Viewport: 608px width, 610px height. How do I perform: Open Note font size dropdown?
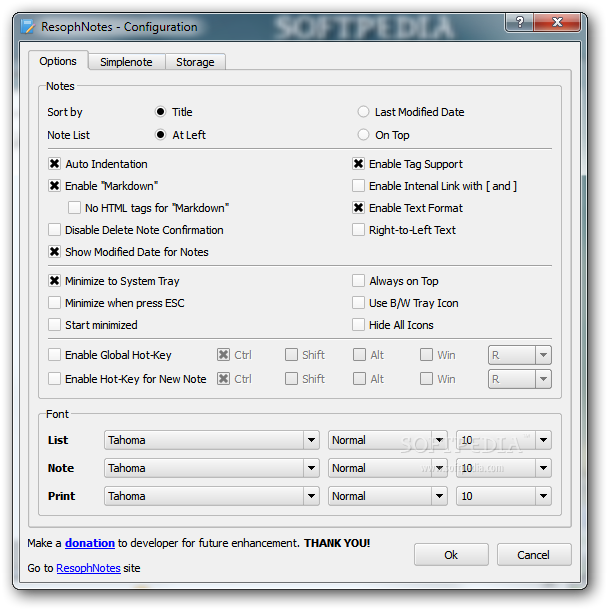(504, 468)
